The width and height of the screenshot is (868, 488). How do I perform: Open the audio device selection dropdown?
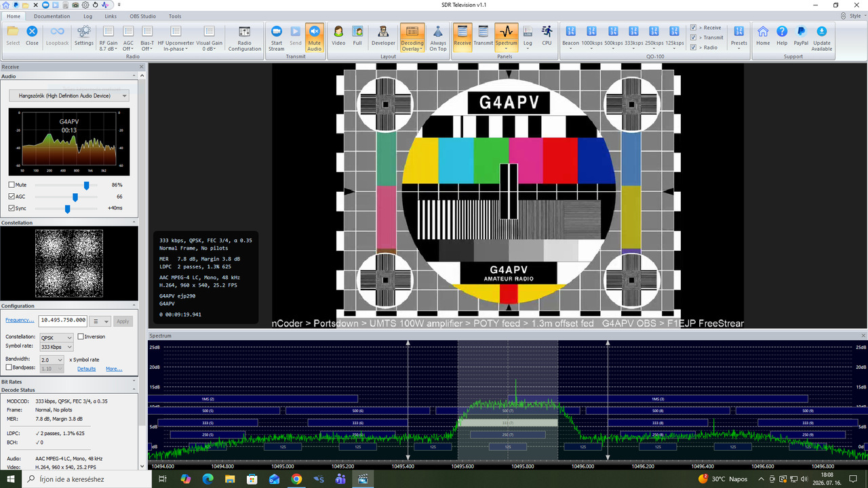(68, 96)
